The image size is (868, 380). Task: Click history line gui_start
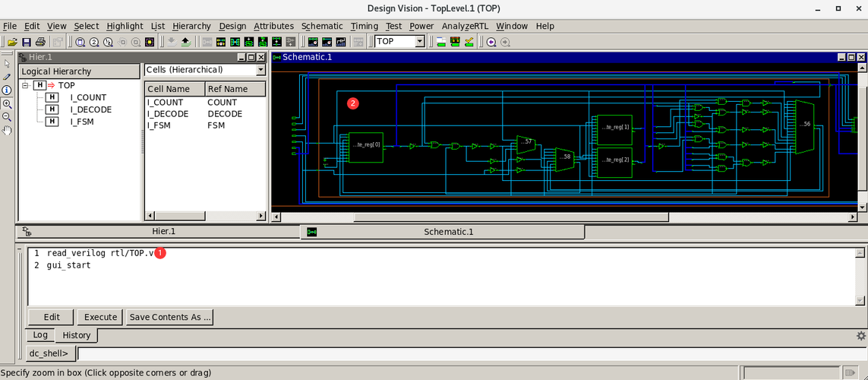(x=68, y=265)
